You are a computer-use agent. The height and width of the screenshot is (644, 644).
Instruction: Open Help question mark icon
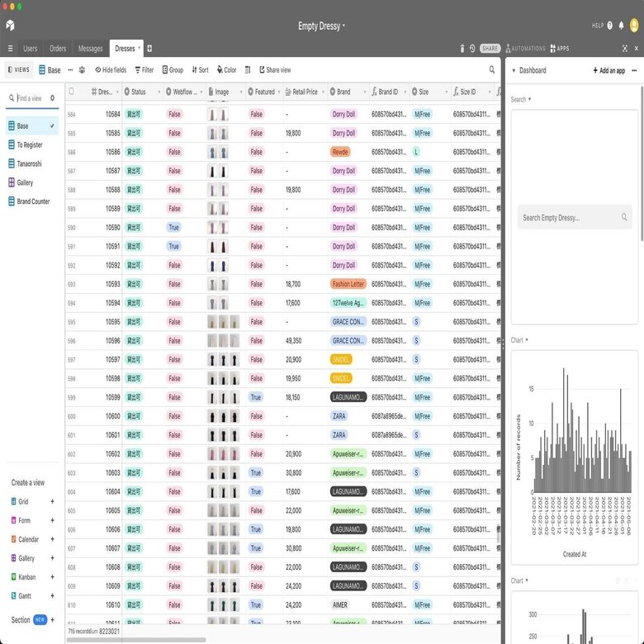(x=609, y=26)
